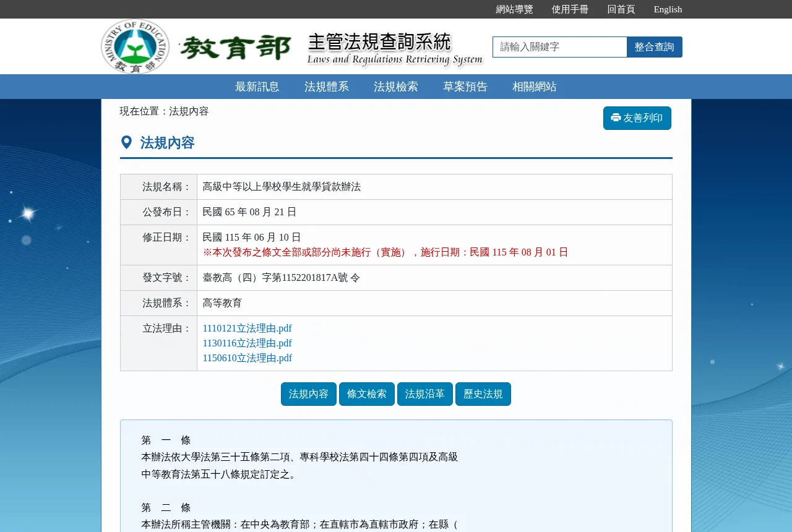This screenshot has height=532, width=792.
Task: Click the location pin icon beside 法規內容 heading
Action: 126,143
